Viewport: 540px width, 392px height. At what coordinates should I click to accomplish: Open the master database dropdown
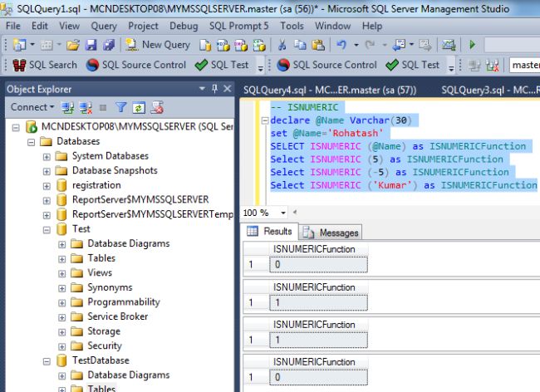(x=524, y=65)
